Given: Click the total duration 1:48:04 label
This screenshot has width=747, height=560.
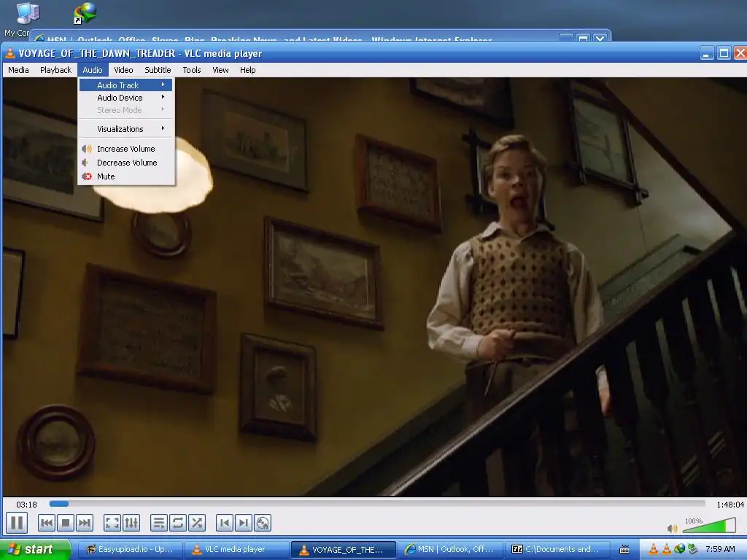Looking at the screenshot, I should pyautogui.click(x=729, y=505).
